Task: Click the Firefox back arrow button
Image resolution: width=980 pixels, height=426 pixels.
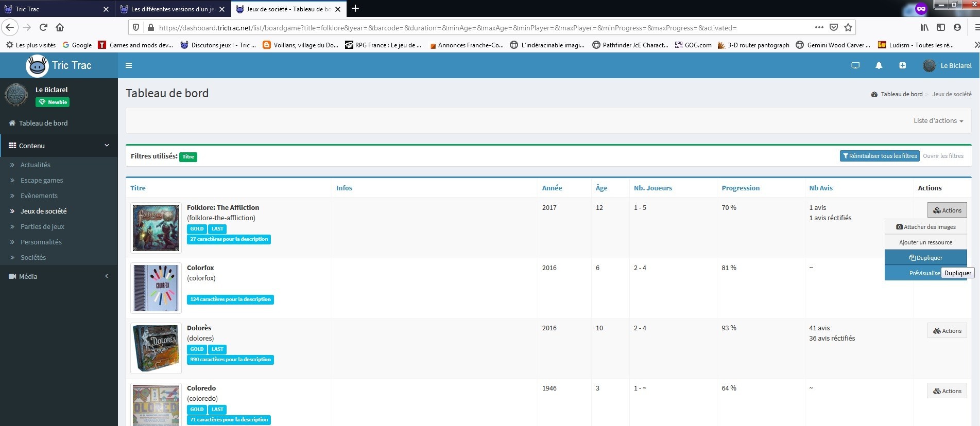Action: 10,27
